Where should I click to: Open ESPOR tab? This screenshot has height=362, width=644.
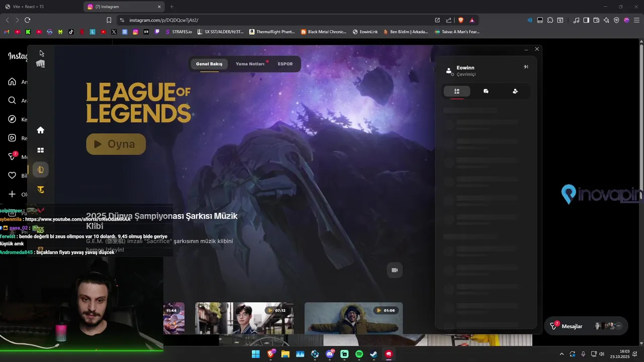tap(285, 64)
